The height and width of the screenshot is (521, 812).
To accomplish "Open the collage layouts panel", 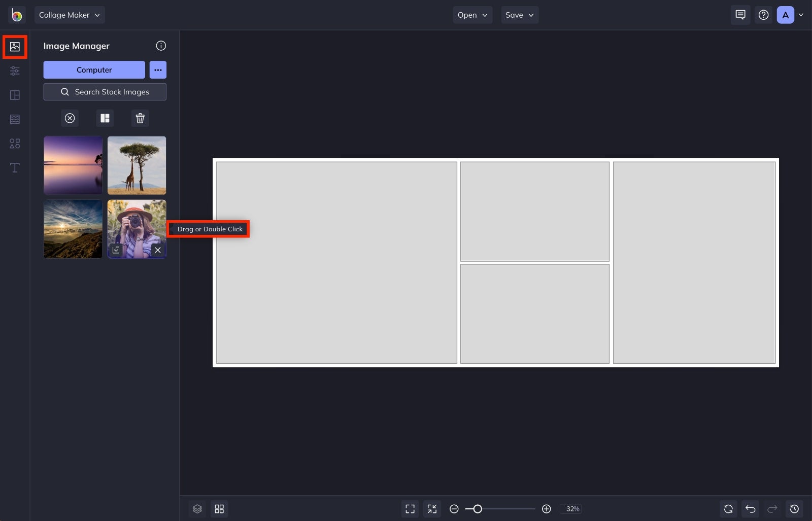I will pos(15,95).
